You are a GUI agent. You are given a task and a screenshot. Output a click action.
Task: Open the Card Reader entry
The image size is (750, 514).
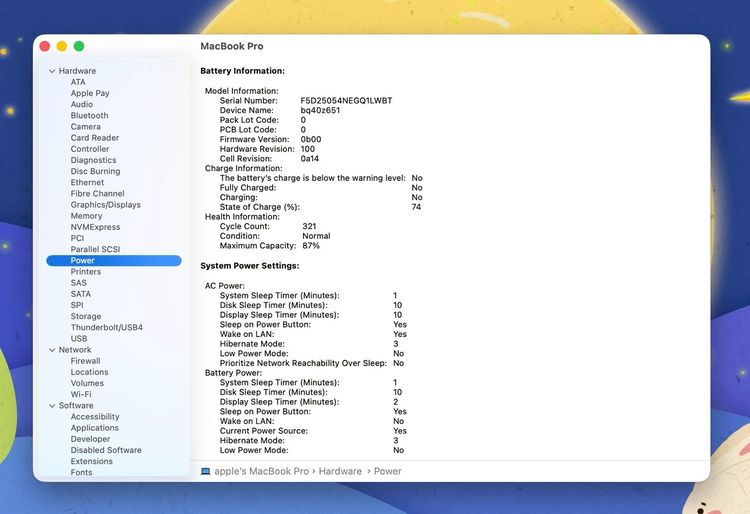[95, 138]
